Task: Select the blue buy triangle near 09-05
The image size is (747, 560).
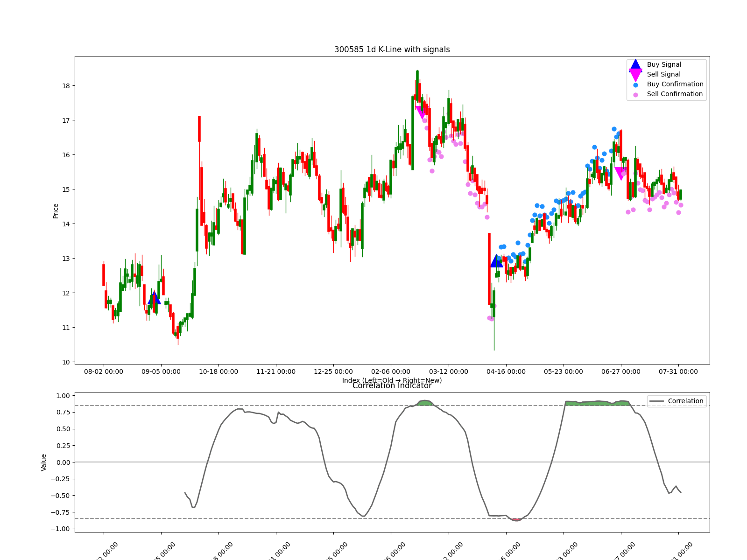Action: (154, 298)
